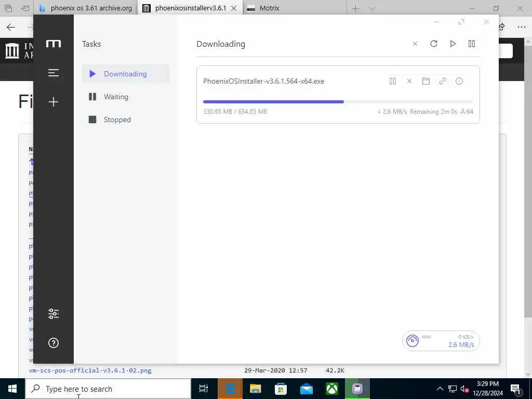Open Edge from the taskbar
The height and width of the screenshot is (399, 532).
230,389
